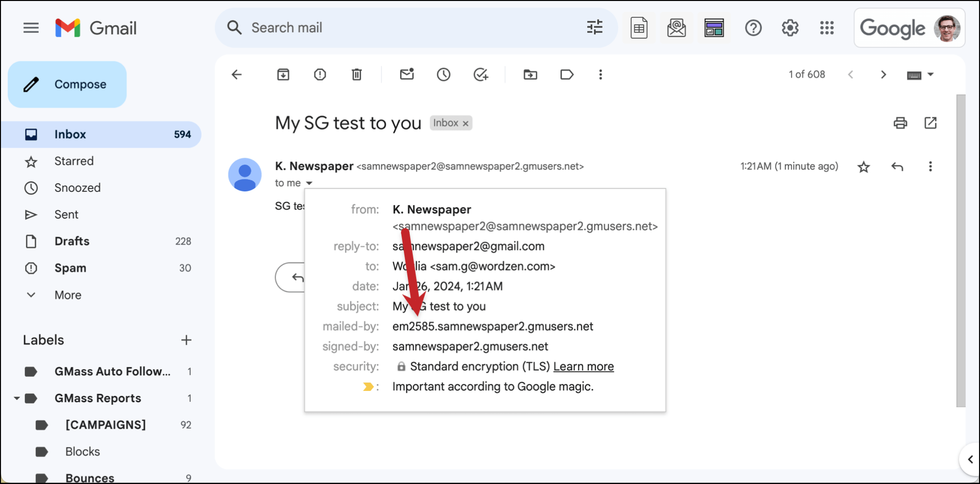Go back to inbox arrow
The image size is (980, 484).
237,74
